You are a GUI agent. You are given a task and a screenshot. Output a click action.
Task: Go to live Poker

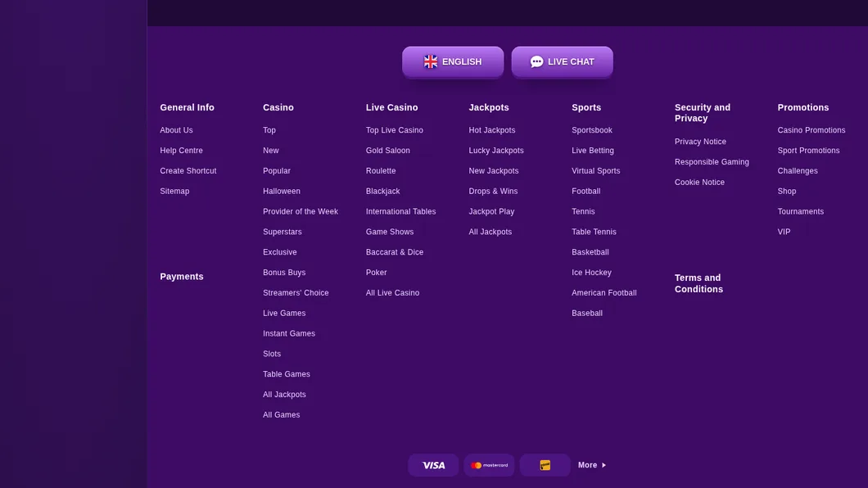click(x=376, y=272)
